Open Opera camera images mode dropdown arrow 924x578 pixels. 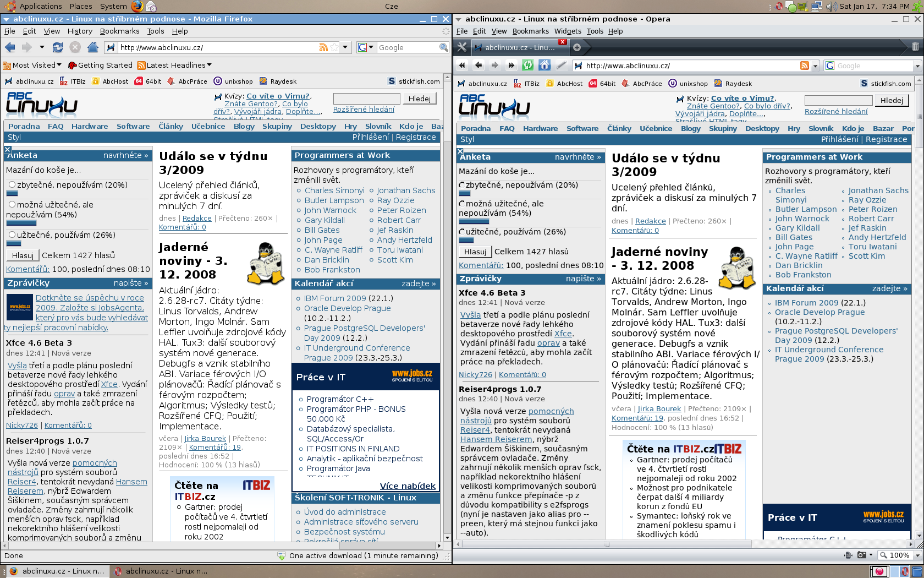(871, 555)
